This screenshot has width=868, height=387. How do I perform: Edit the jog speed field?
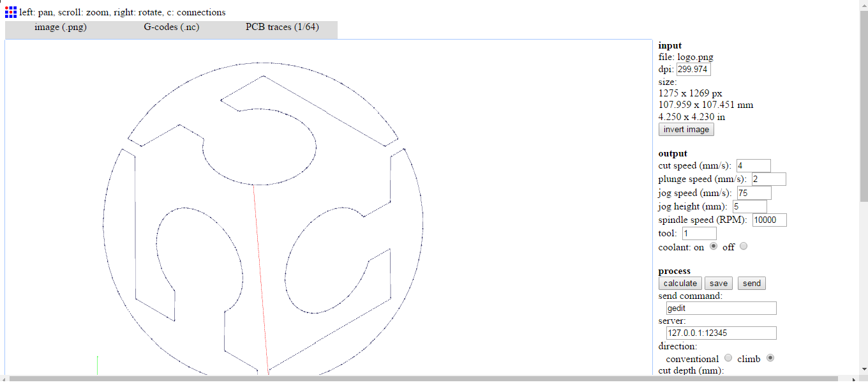click(754, 193)
